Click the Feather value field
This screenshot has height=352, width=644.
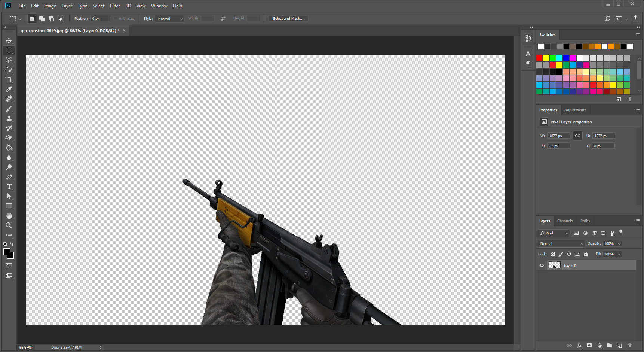(100, 19)
